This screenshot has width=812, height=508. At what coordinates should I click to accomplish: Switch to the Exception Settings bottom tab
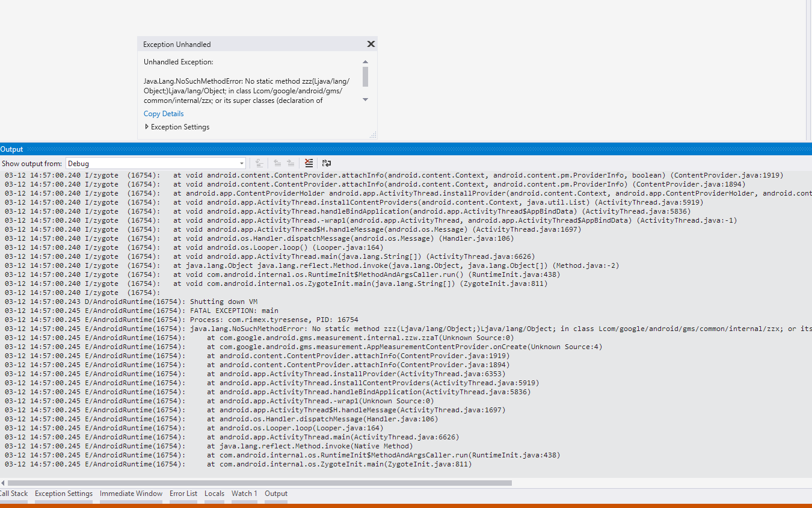tap(64, 494)
